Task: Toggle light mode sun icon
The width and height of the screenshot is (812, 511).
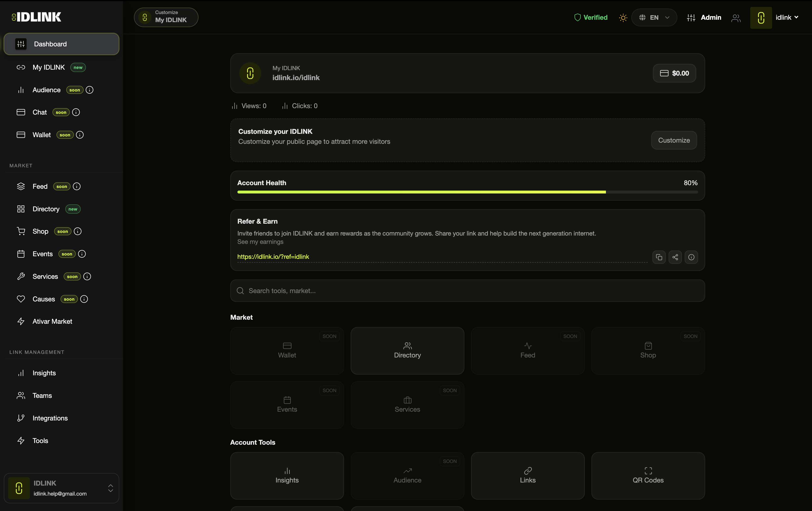Action: [623, 18]
